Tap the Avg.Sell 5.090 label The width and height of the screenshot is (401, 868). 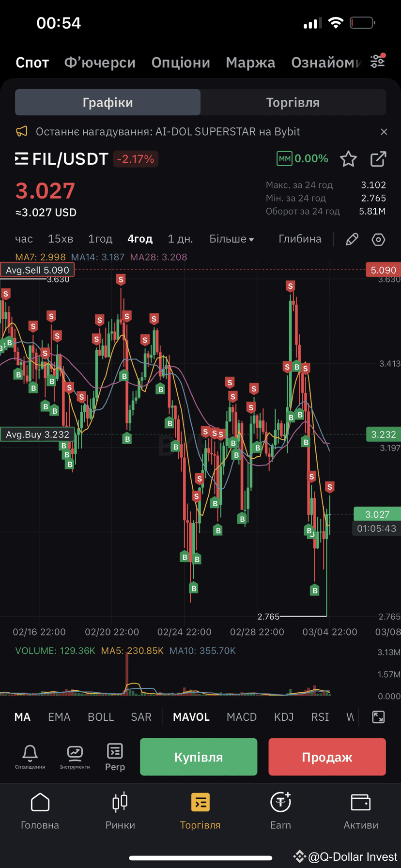(x=37, y=270)
